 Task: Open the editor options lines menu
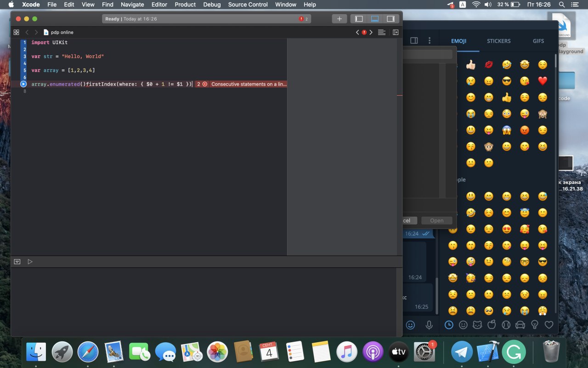tap(381, 32)
